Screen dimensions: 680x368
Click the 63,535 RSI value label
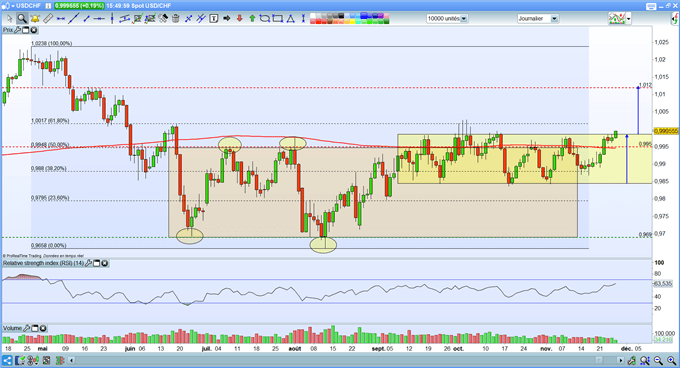tap(663, 284)
